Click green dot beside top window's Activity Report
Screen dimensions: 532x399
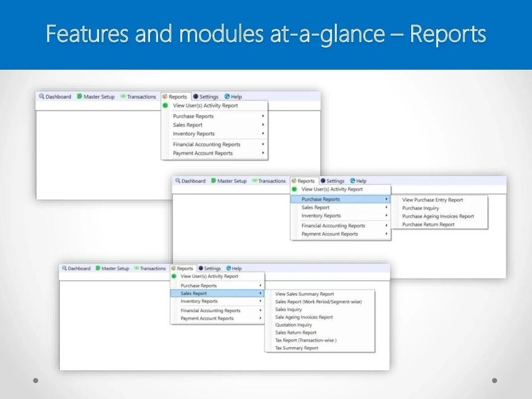pyautogui.click(x=165, y=105)
